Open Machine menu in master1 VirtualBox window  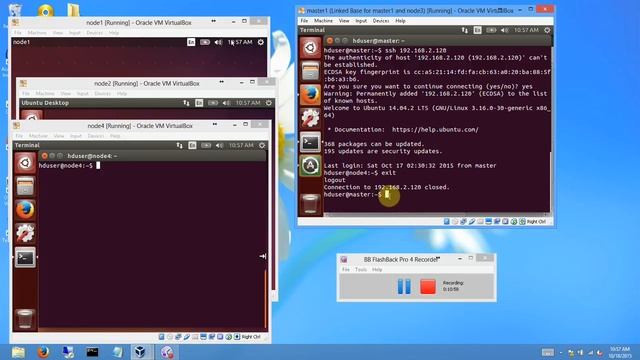tap(323, 20)
